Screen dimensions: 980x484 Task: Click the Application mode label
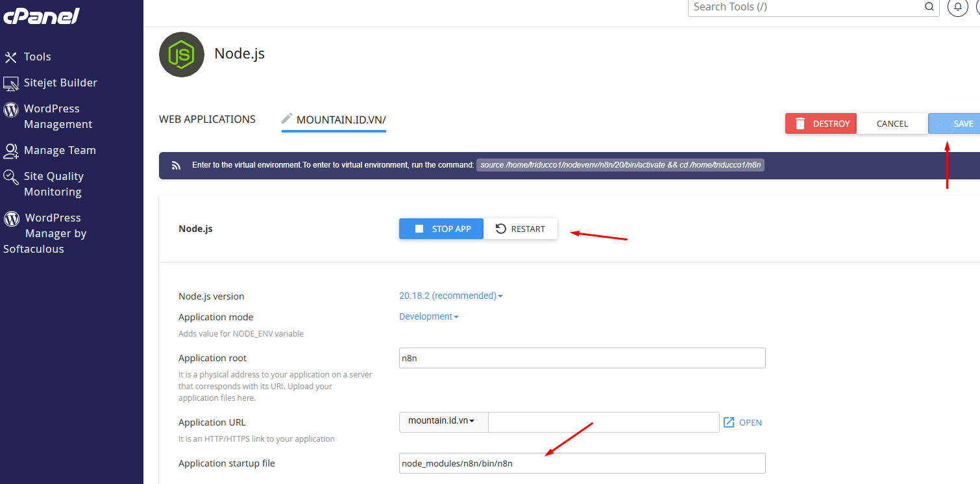point(216,317)
